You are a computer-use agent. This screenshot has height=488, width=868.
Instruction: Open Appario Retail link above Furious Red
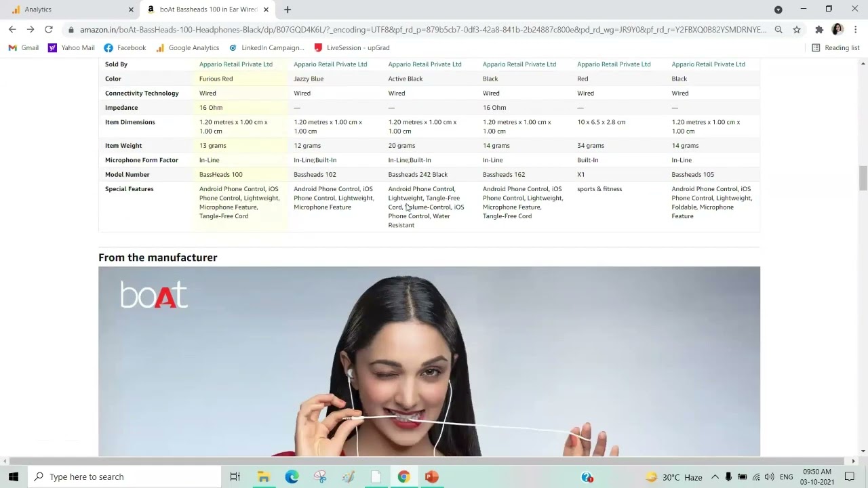pyautogui.click(x=236, y=64)
